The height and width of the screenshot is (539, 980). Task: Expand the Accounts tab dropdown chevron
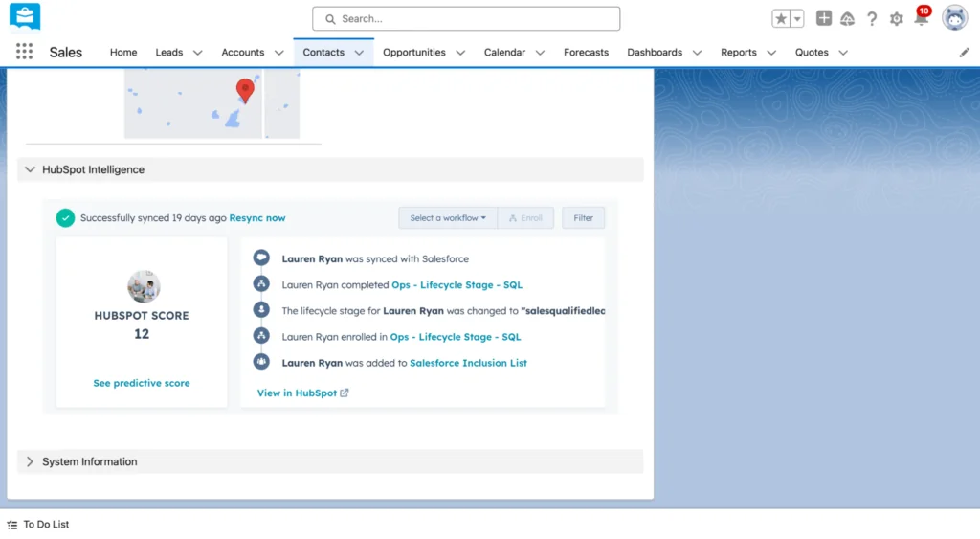(x=279, y=54)
